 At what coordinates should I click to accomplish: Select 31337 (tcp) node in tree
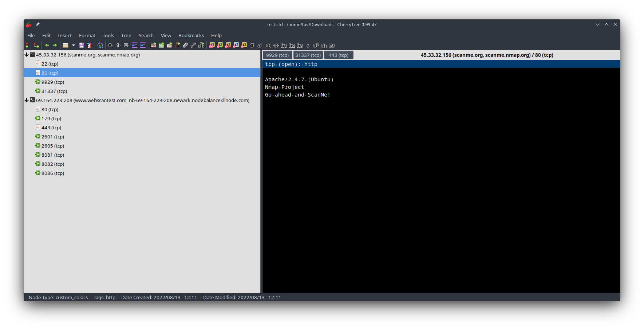point(142,91)
